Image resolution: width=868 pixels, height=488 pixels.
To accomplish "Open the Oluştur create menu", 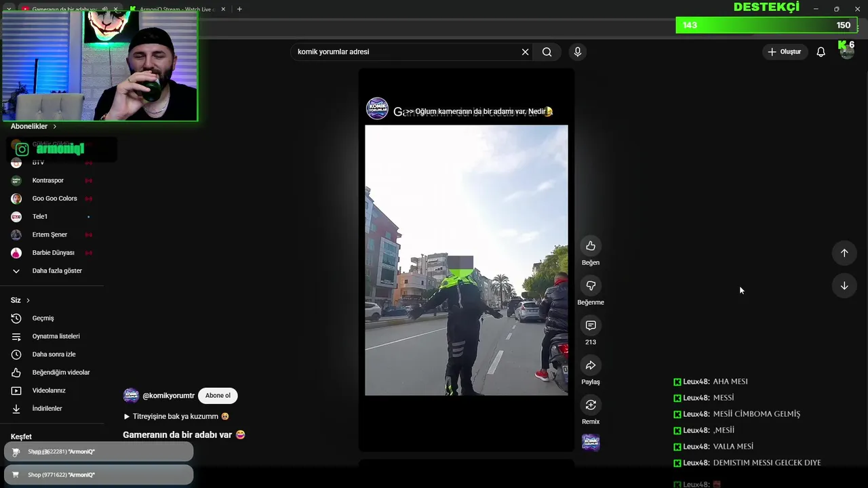I will pos(785,52).
